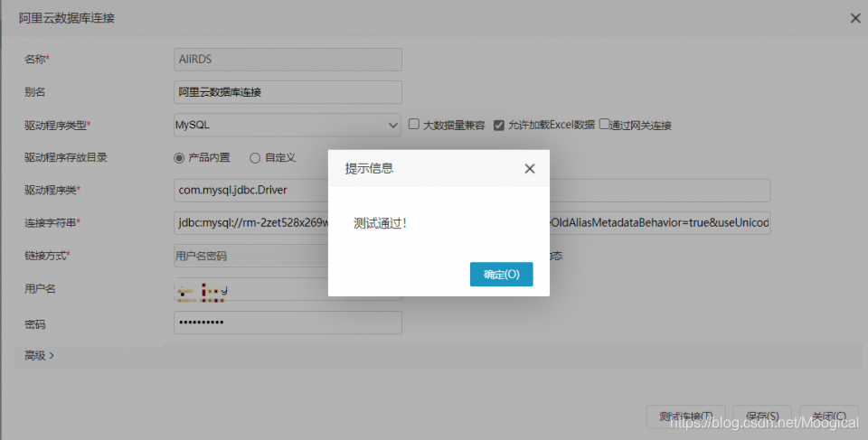Open the 链接方式 用户名密码 dropdown

(250, 256)
